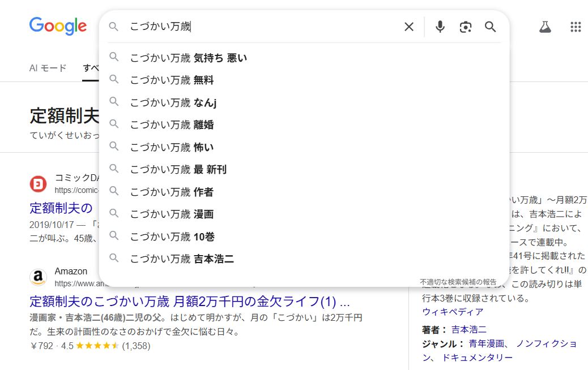This screenshot has height=370, width=588.
Task: Open the Google apps grid icon
Action: coord(576,27)
